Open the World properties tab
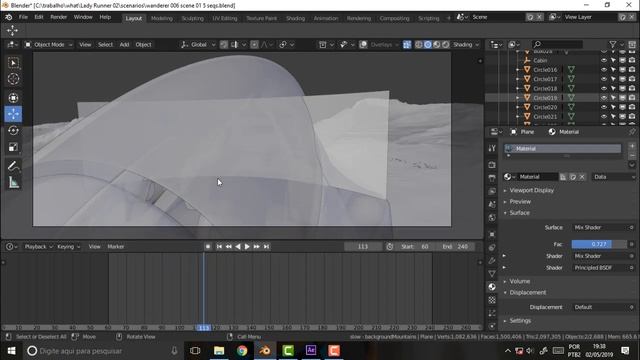Image resolution: width=640 pixels, height=360 pixels. (492, 218)
